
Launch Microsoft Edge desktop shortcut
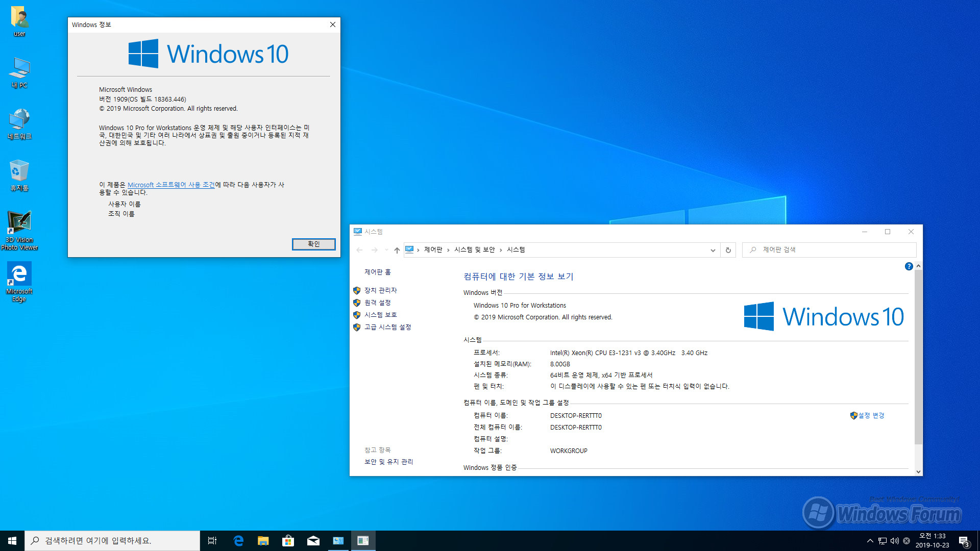[x=19, y=282]
